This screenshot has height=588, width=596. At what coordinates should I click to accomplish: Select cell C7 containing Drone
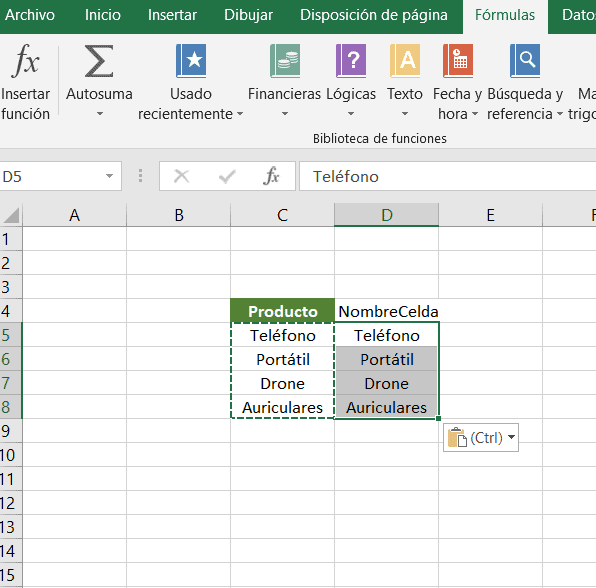click(x=282, y=383)
